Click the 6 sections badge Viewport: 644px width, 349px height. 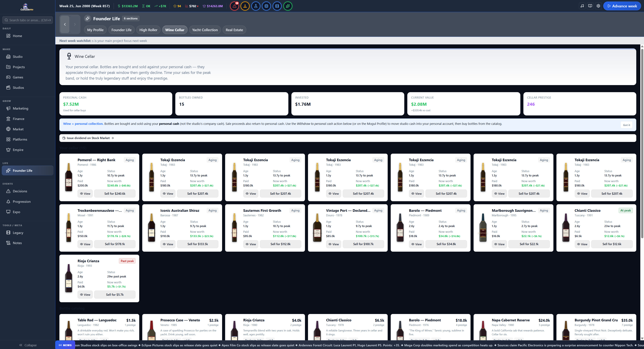click(131, 18)
